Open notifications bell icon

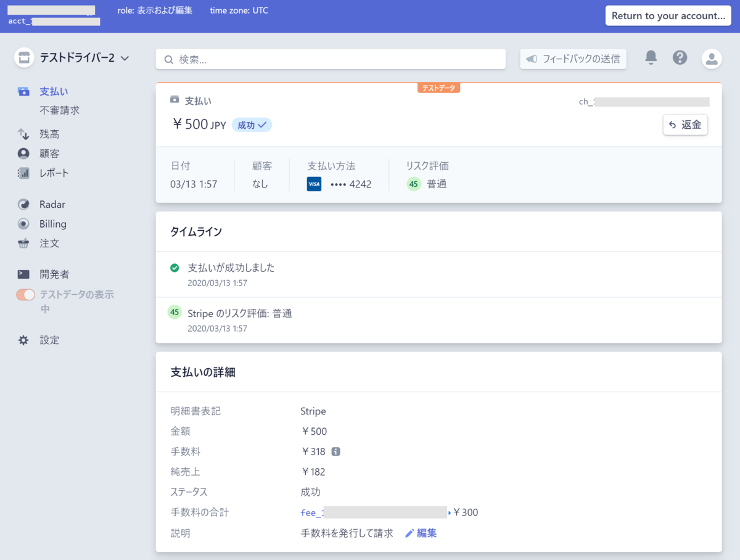[x=651, y=58]
